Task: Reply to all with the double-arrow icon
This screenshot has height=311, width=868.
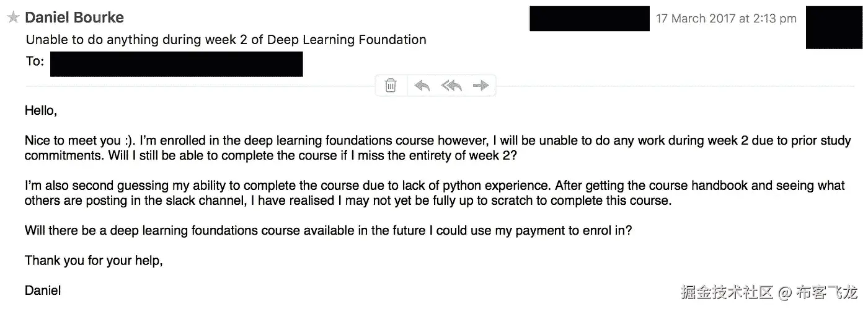Action: coord(451,86)
